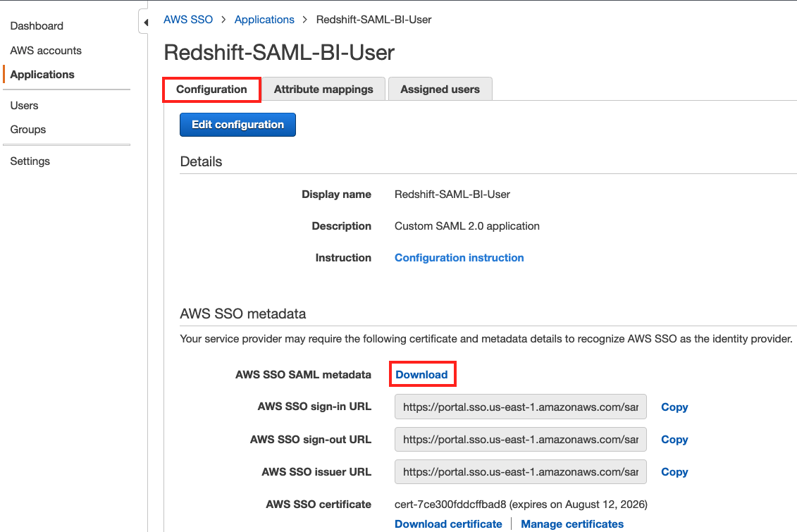The image size is (797, 532).
Task: Switch to the Assigned users tab
Action: pos(440,89)
